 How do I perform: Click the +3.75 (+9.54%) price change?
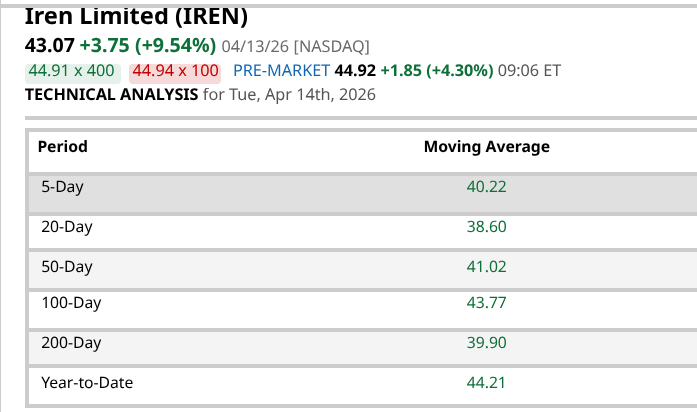pyautogui.click(x=148, y=45)
